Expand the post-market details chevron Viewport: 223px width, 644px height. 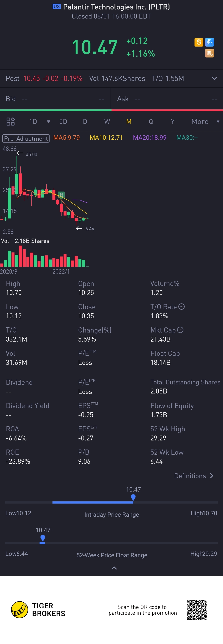tap(214, 78)
